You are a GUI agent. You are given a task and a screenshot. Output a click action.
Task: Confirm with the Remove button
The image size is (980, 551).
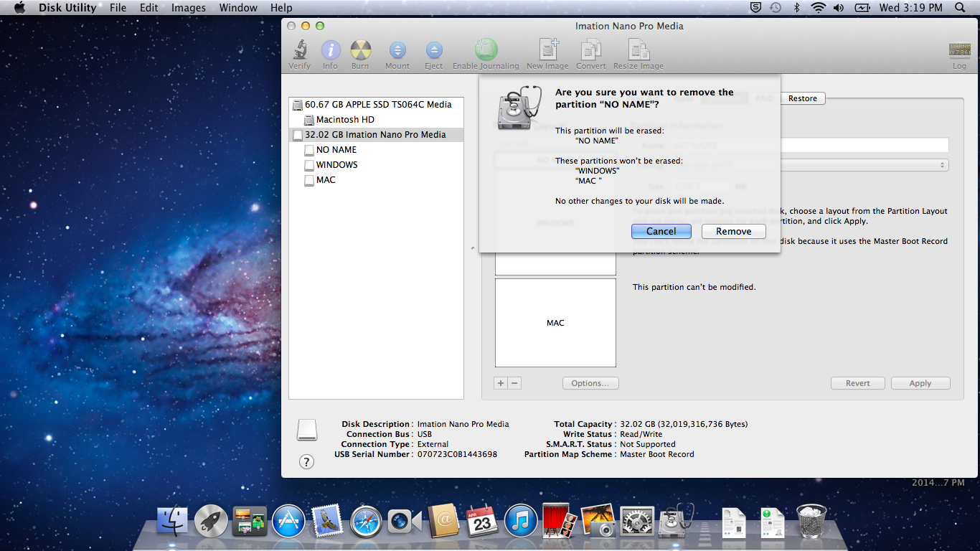coord(733,231)
